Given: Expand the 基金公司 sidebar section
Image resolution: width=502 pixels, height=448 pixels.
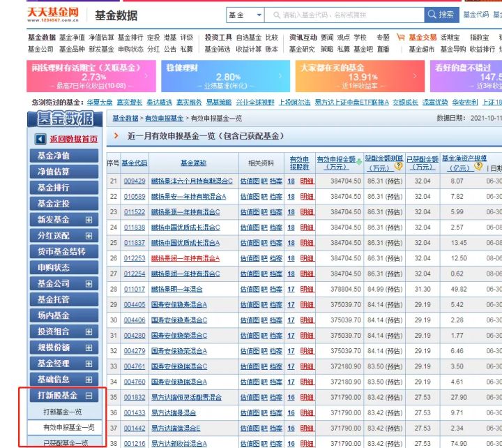Looking at the screenshot, I should click(x=89, y=284).
